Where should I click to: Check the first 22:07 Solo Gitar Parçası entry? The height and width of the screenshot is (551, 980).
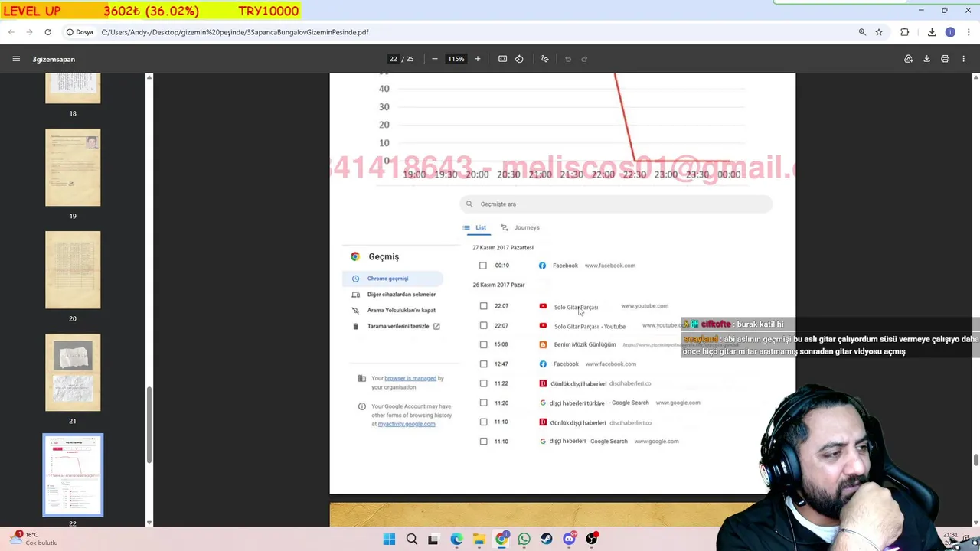[483, 306]
